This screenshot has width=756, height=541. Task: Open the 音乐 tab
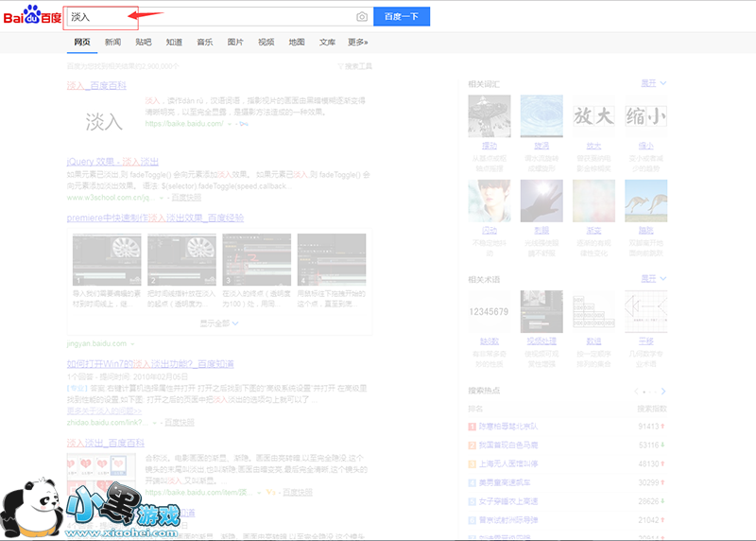[204, 42]
